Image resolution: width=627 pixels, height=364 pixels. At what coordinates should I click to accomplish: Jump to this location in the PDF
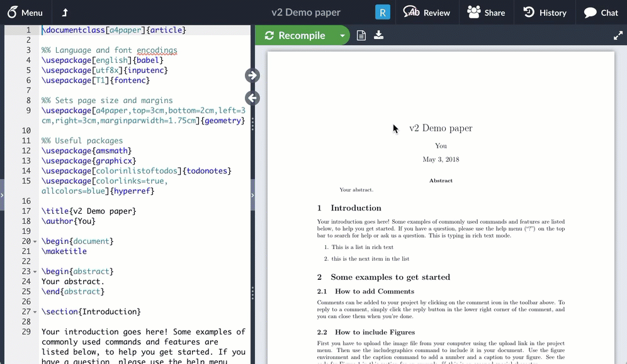point(252,75)
